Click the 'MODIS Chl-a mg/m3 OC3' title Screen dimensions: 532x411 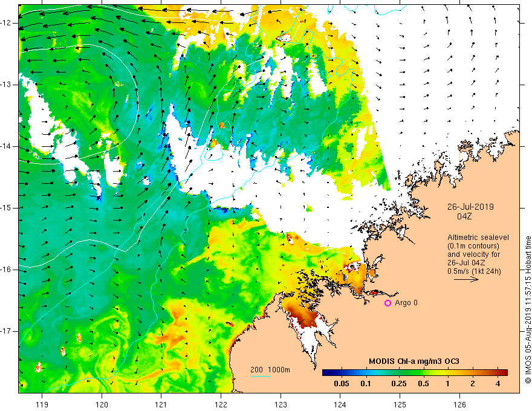coord(414,361)
